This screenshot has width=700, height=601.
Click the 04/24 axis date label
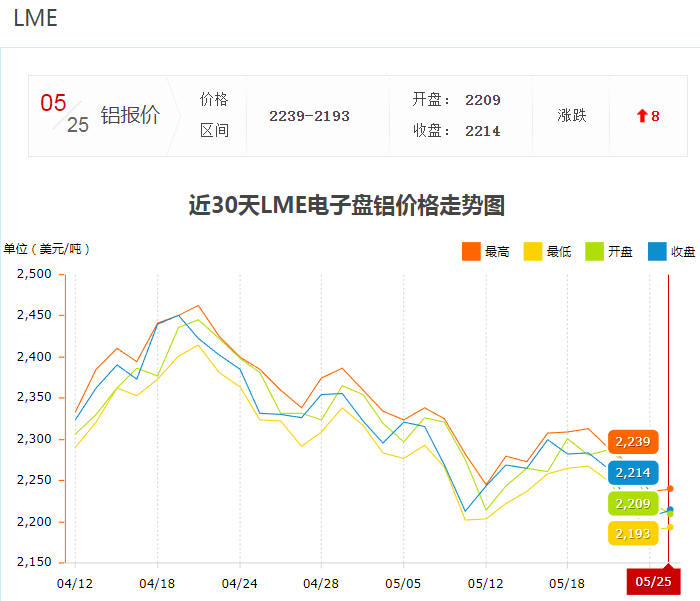click(240, 584)
